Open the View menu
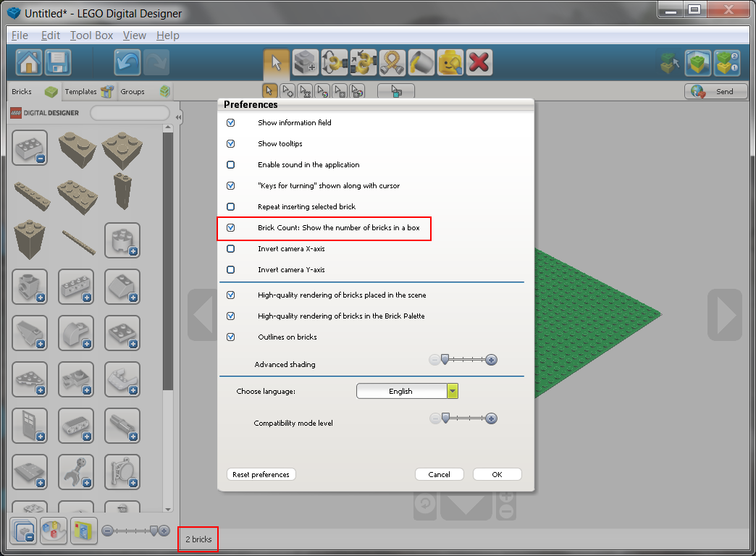 [x=135, y=35]
